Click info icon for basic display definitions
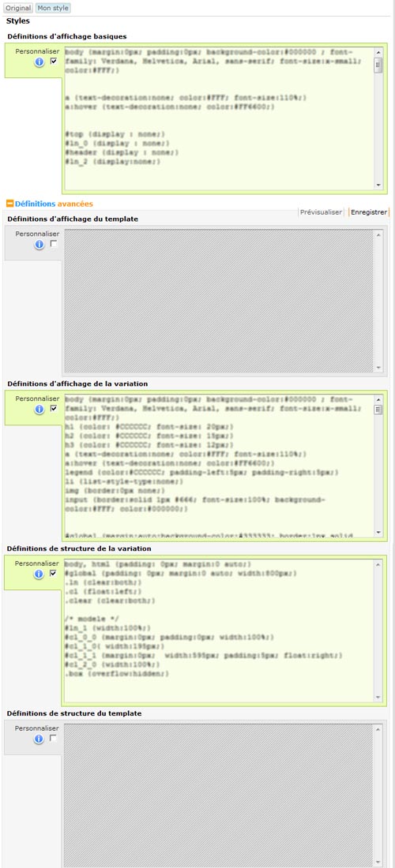 click(x=39, y=62)
